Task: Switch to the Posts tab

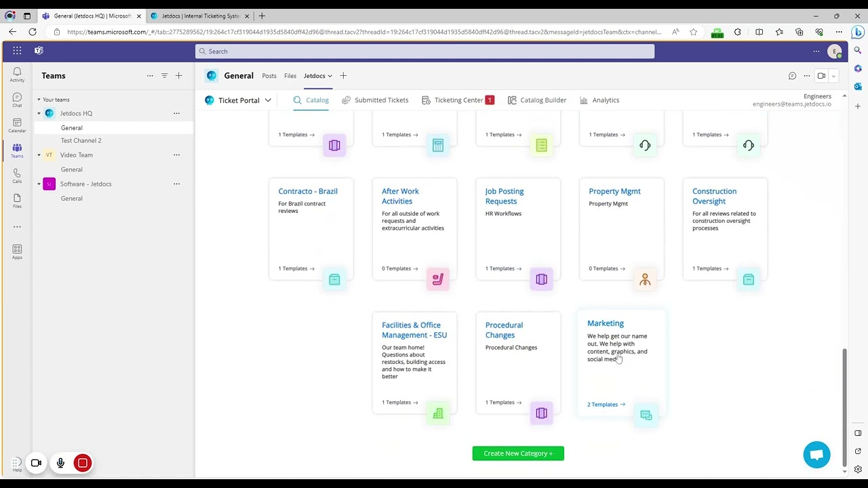Action: [x=269, y=76]
